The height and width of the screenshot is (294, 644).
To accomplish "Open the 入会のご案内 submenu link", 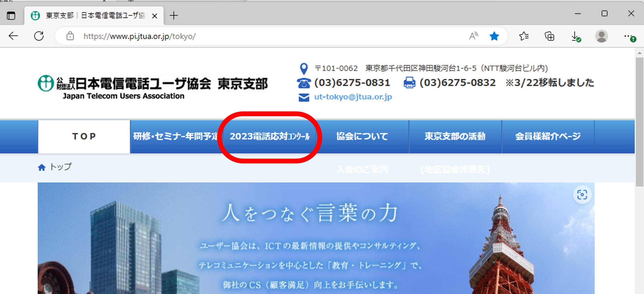I will [x=362, y=170].
